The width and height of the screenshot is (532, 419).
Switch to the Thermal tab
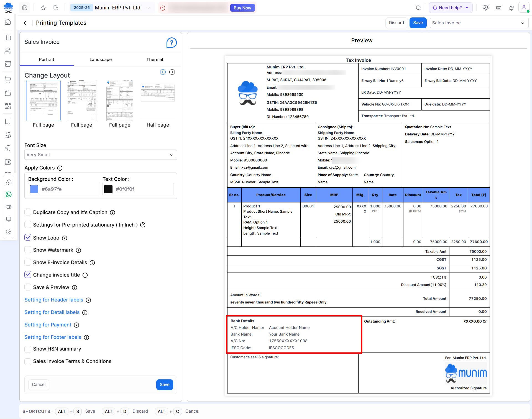155,60
